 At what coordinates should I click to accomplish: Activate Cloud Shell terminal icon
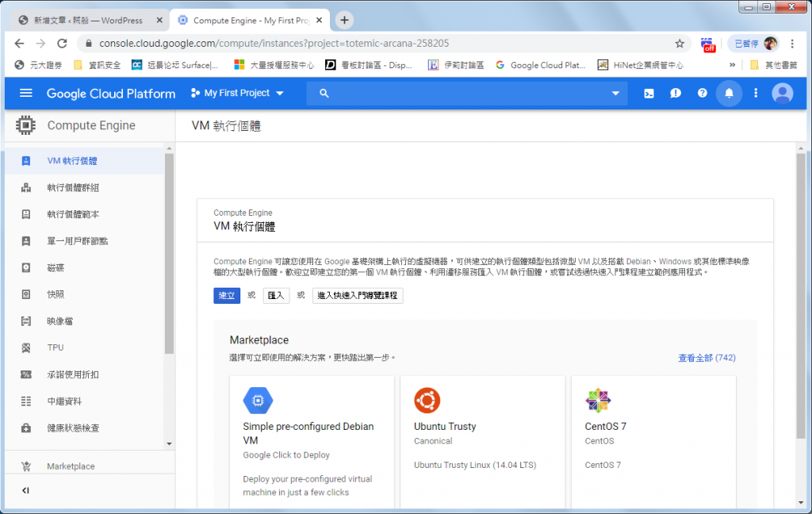click(649, 94)
